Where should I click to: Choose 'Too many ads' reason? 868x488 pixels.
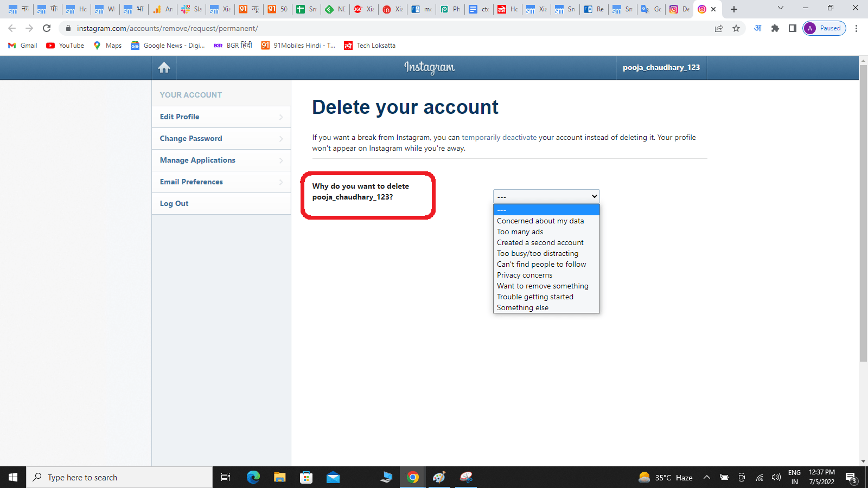tap(546, 232)
